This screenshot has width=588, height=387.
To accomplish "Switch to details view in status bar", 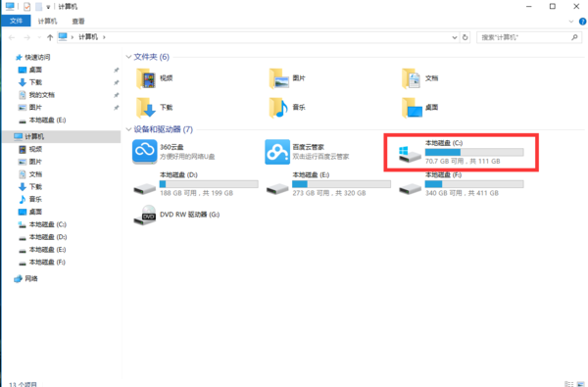I will pyautogui.click(x=568, y=384).
